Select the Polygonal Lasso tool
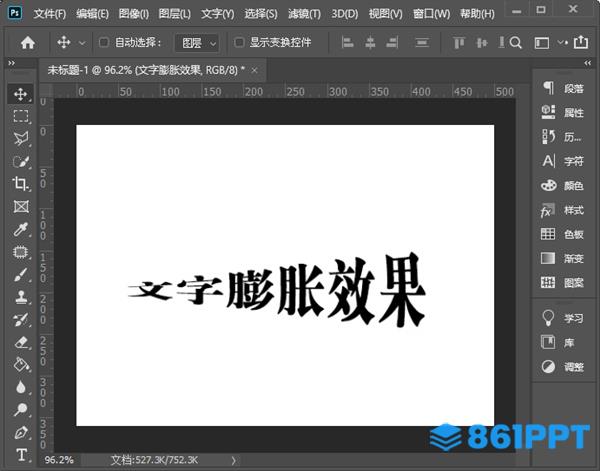This screenshot has width=600, height=471. pyautogui.click(x=21, y=139)
